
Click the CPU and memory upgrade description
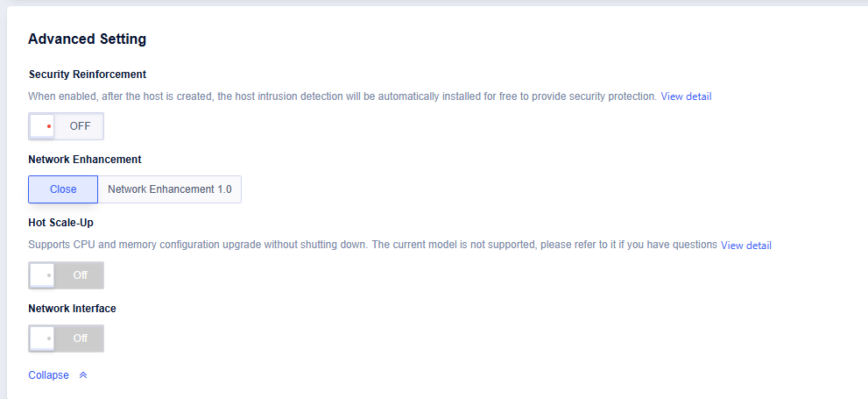tap(372, 245)
